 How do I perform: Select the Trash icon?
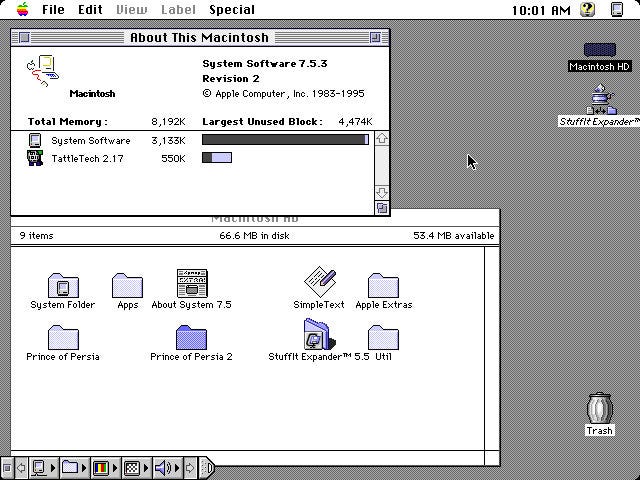pos(599,408)
